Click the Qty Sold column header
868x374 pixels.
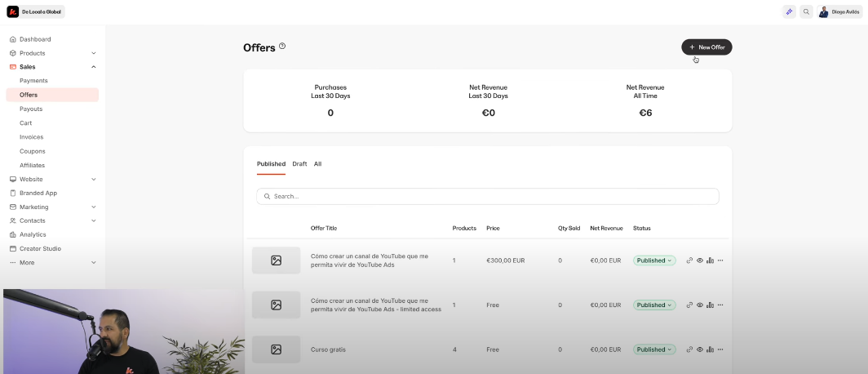569,229
